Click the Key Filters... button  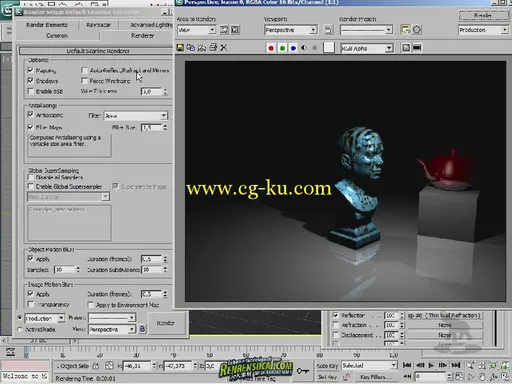click(376, 377)
